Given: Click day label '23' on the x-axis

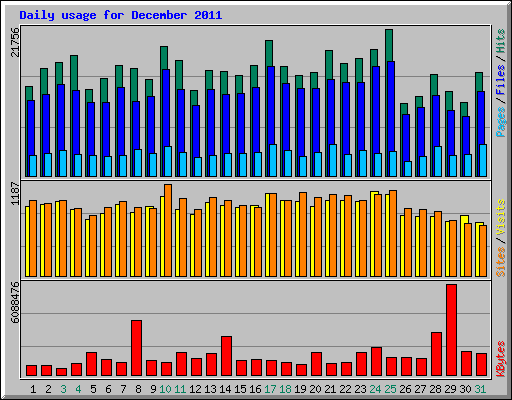Looking at the screenshot, I should [360, 389].
